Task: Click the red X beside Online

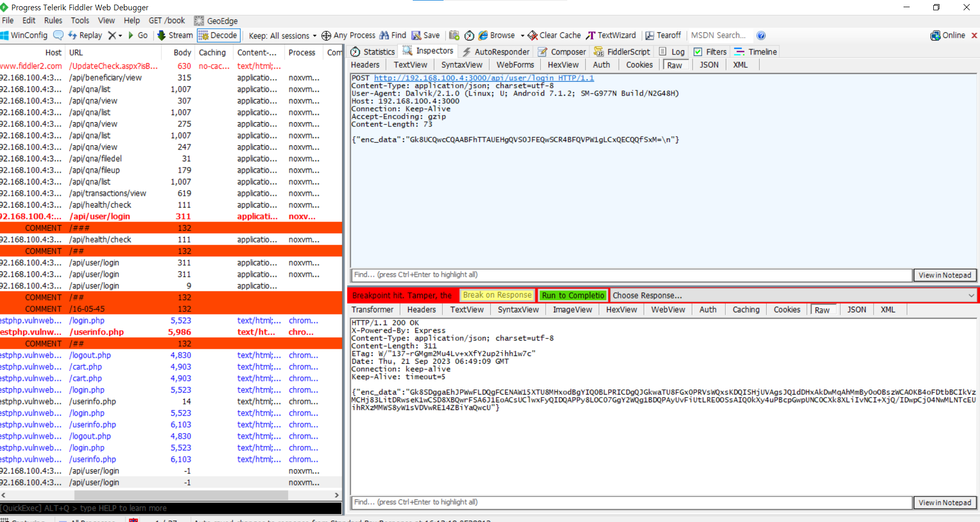Action: click(974, 35)
